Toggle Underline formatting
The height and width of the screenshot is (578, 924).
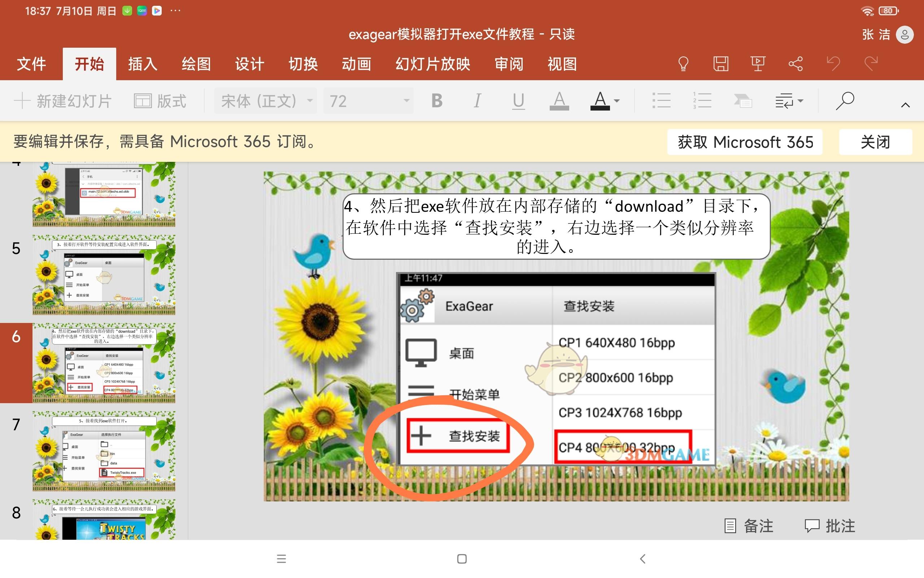click(518, 101)
